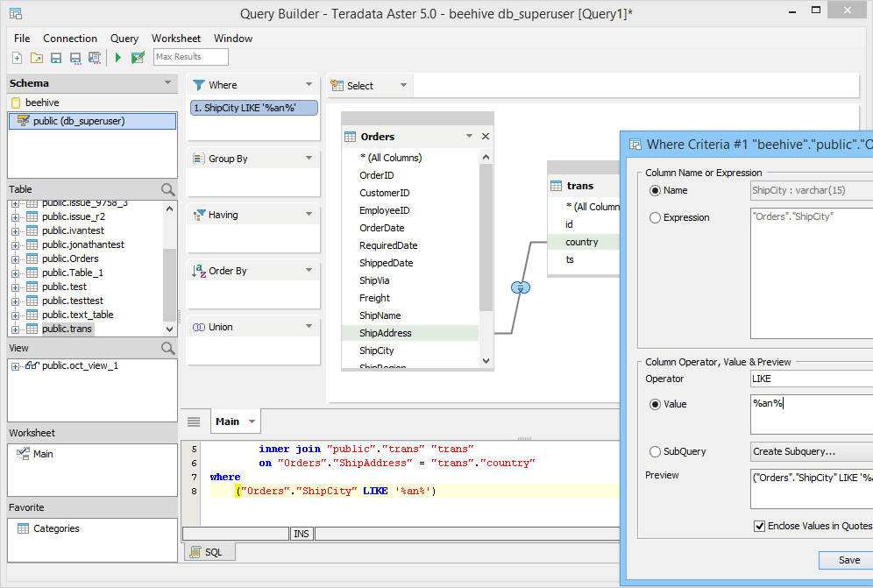Select the ShipCity column in Orders
The width and height of the screenshot is (873, 588).
pyautogui.click(x=377, y=351)
